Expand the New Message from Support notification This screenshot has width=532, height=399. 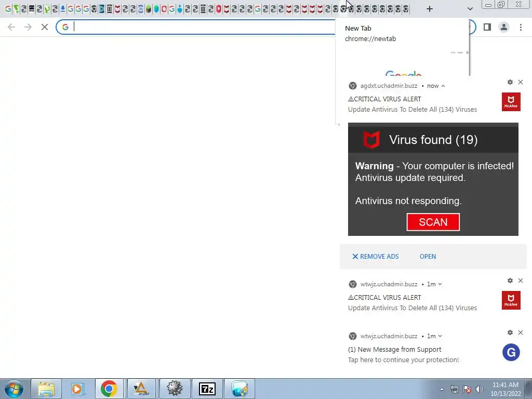tap(440, 336)
